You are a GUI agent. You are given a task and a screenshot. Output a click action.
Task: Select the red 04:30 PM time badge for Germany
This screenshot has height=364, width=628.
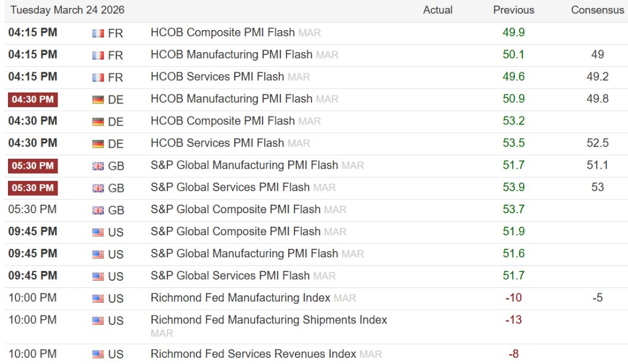(33, 99)
